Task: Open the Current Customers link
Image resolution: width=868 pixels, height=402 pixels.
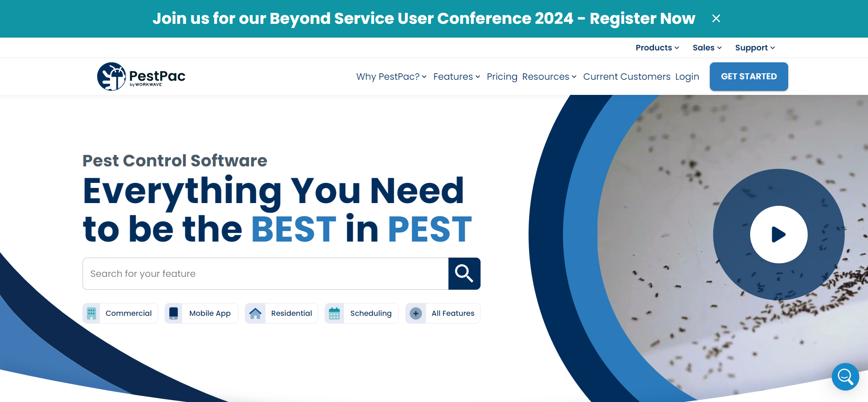Action: (626, 77)
